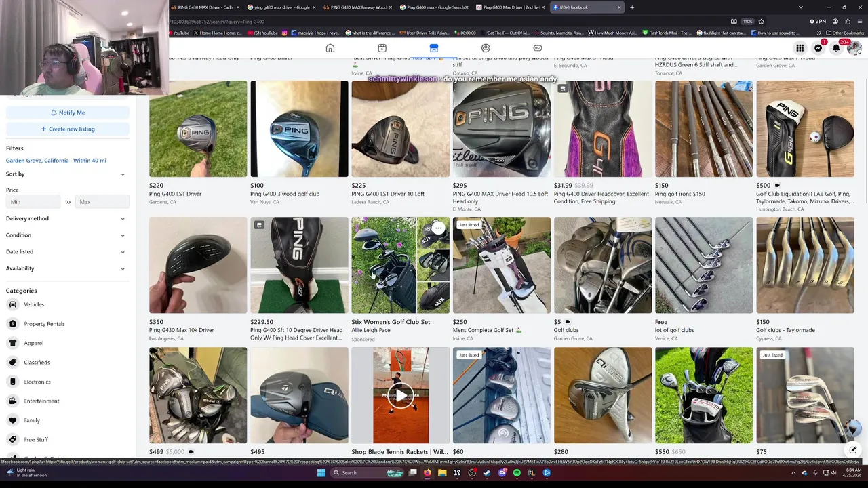868x488 pixels.
Task: Click the Max price input field
Action: click(102, 202)
